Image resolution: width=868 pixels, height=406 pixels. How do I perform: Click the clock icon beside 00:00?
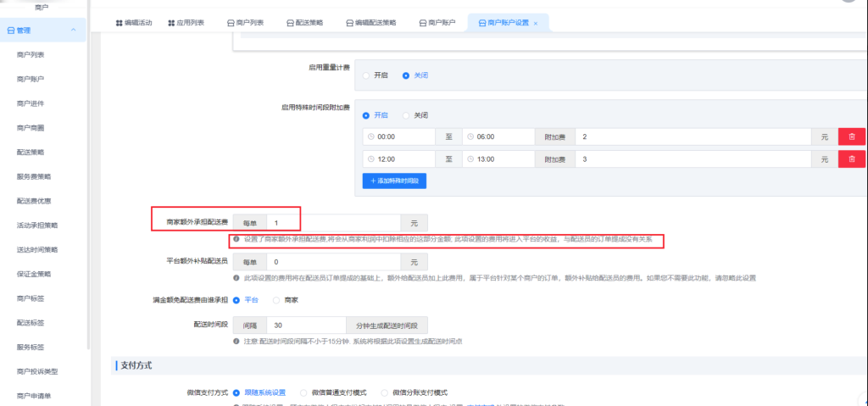point(370,136)
